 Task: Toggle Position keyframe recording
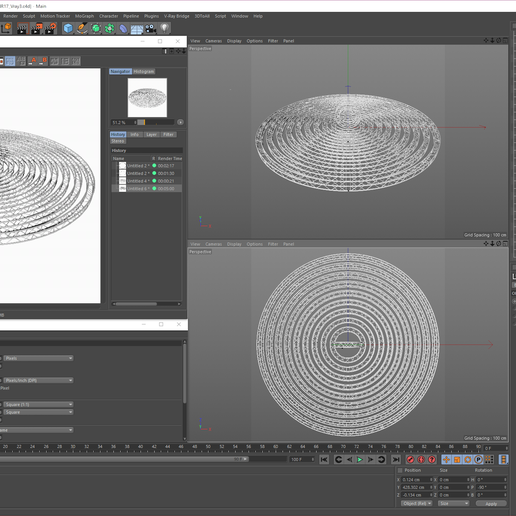coord(446,460)
